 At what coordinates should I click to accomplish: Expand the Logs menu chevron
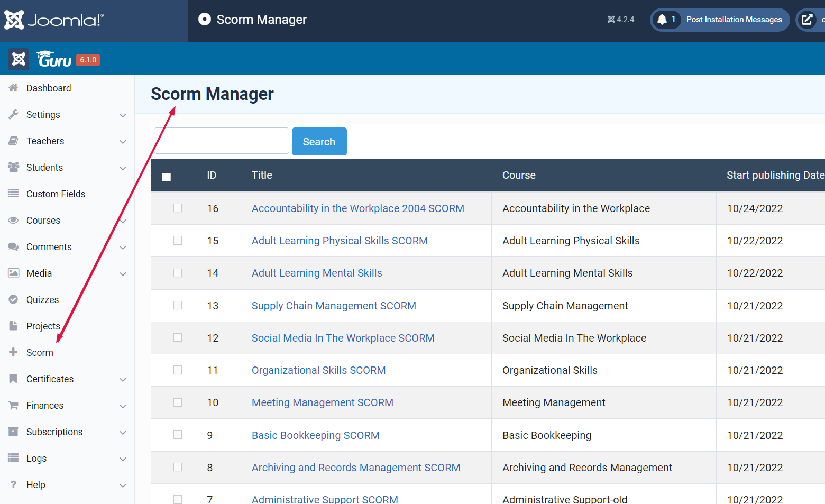pyautogui.click(x=123, y=459)
